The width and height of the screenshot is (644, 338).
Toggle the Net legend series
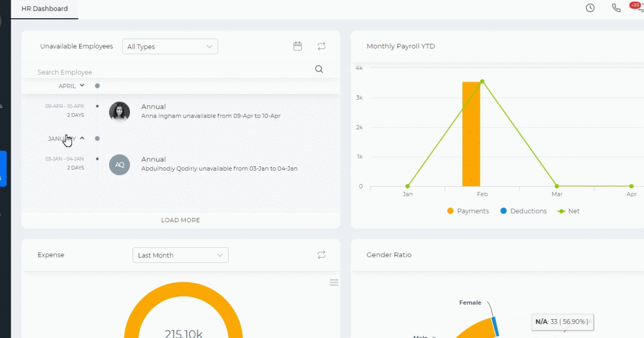(569, 211)
